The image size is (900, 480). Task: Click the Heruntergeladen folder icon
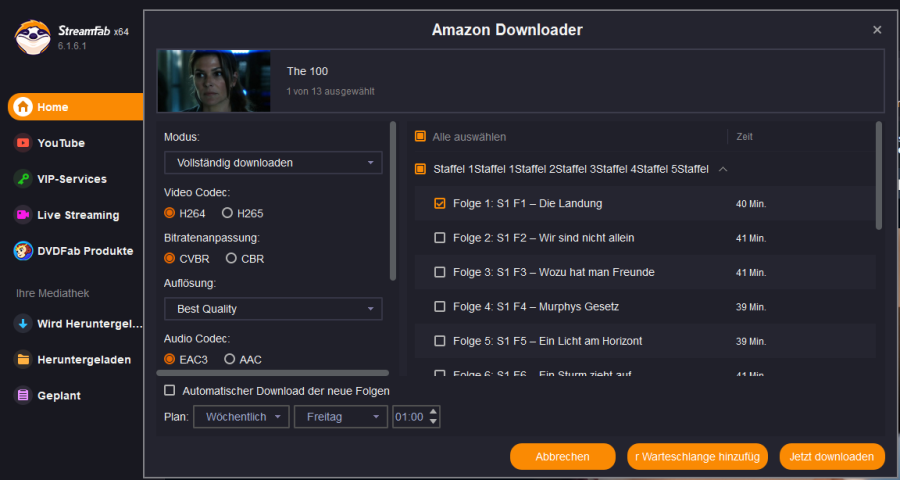23,359
